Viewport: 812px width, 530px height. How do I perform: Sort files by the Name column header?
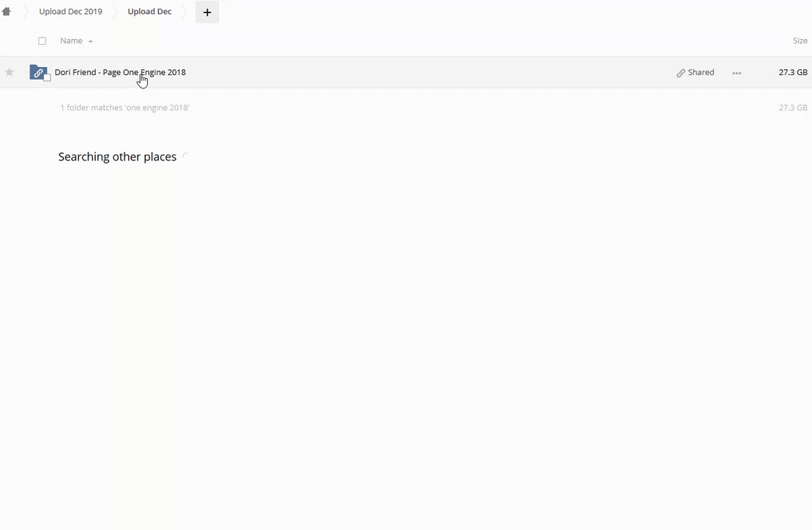click(x=71, y=40)
